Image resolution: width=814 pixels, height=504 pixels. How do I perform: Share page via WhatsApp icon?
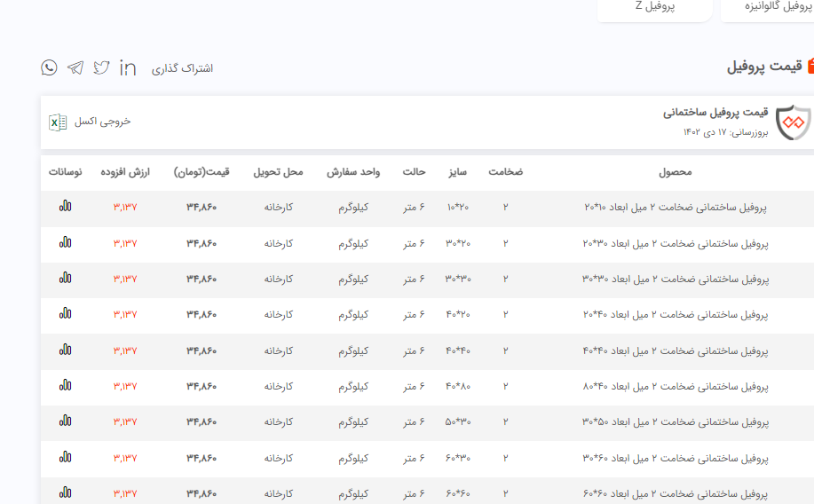pyautogui.click(x=49, y=67)
